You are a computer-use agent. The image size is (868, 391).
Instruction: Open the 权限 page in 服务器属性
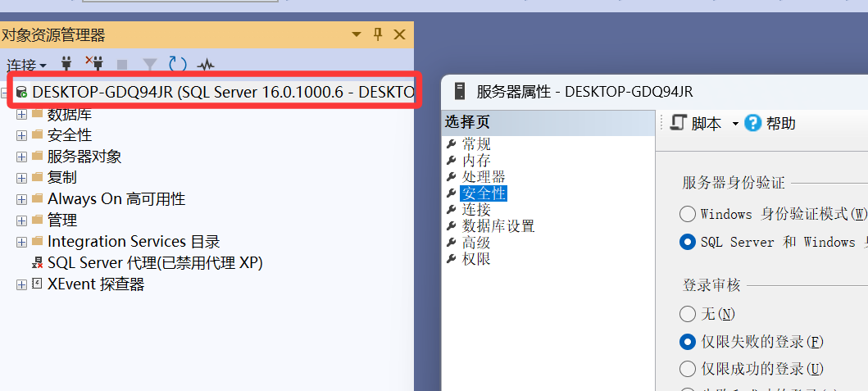point(477,259)
